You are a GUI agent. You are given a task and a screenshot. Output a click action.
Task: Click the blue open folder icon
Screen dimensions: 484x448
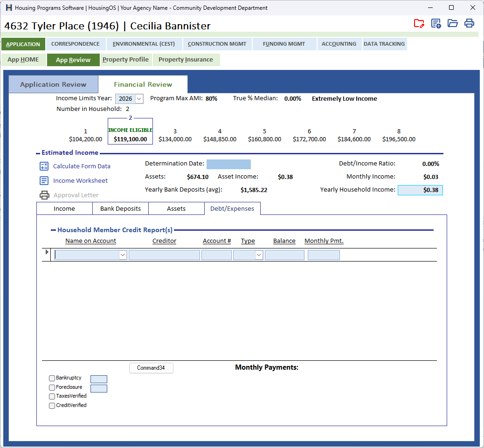point(452,23)
